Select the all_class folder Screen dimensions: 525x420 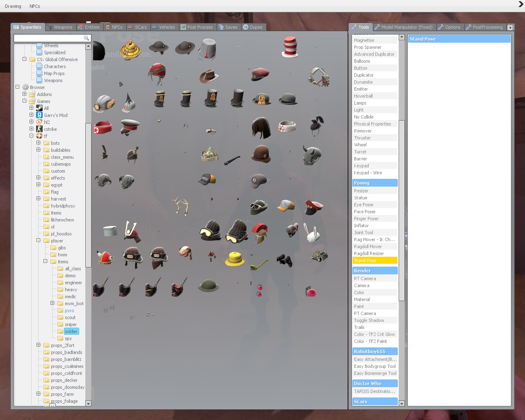click(73, 269)
